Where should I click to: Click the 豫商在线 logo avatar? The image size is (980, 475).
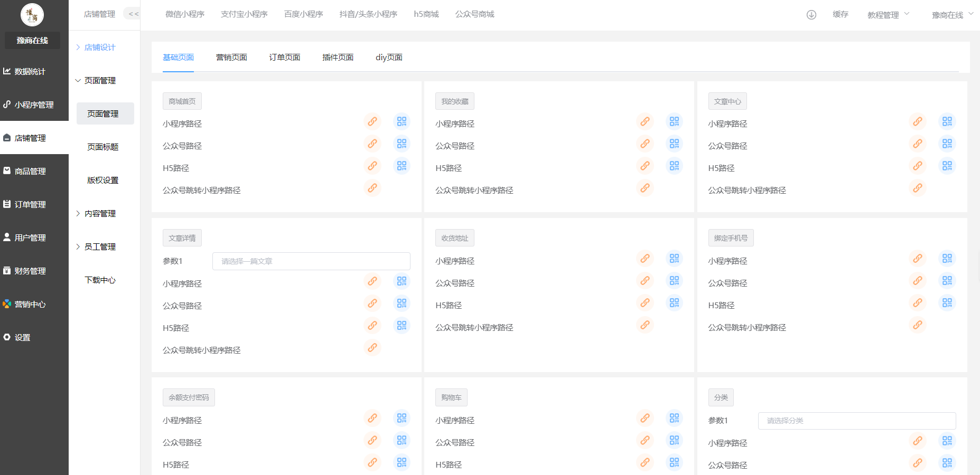[x=32, y=15]
